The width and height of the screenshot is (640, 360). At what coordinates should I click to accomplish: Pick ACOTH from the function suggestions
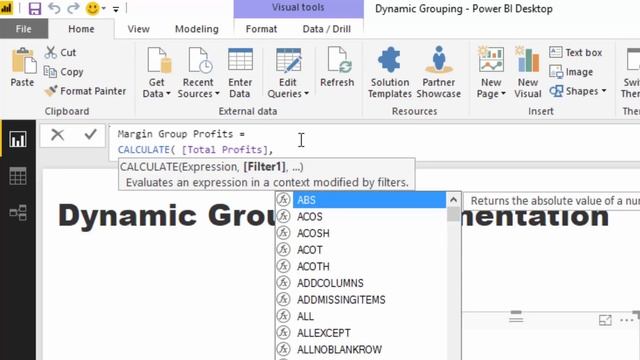click(361, 267)
